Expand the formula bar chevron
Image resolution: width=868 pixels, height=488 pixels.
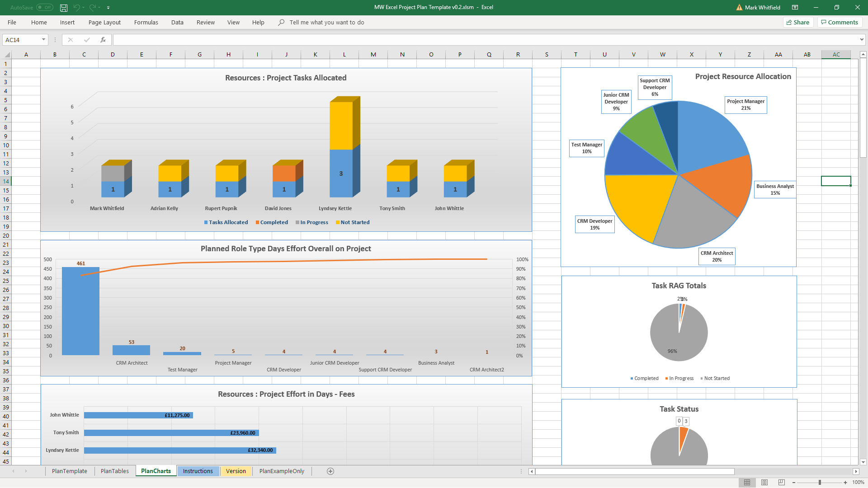click(862, 40)
